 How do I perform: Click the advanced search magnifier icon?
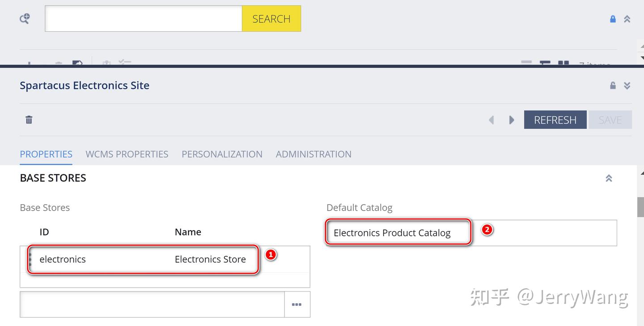(25, 19)
